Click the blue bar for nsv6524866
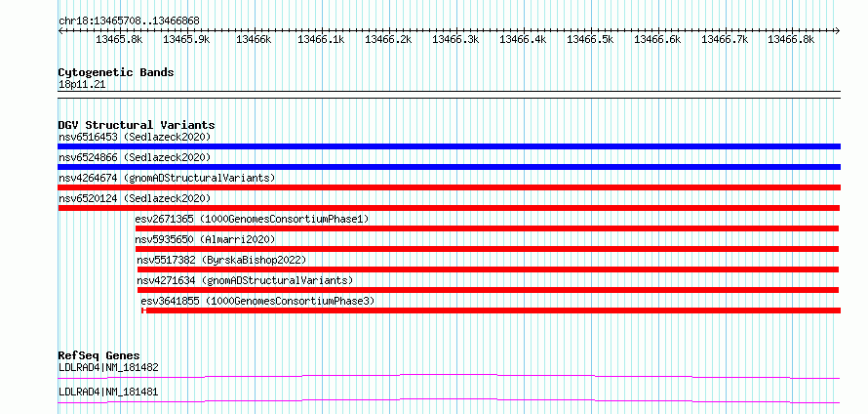This screenshot has height=414, width=868. pyautogui.click(x=449, y=167)
